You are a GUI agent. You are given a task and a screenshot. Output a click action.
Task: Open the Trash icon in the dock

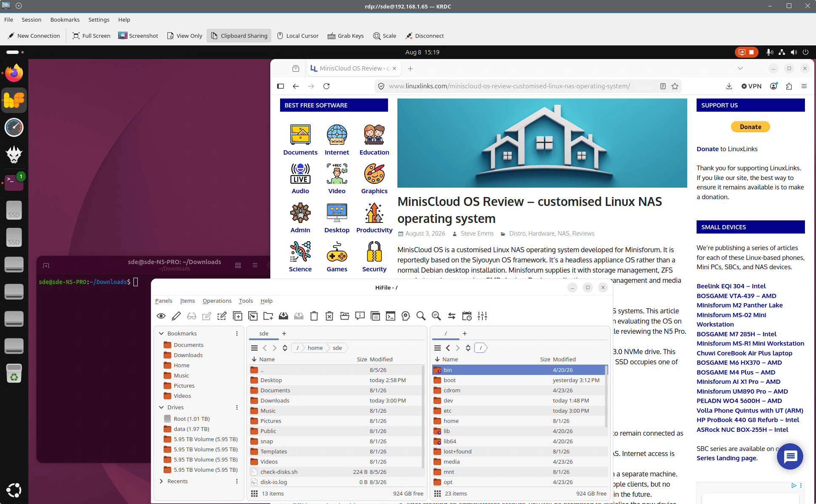14,373
